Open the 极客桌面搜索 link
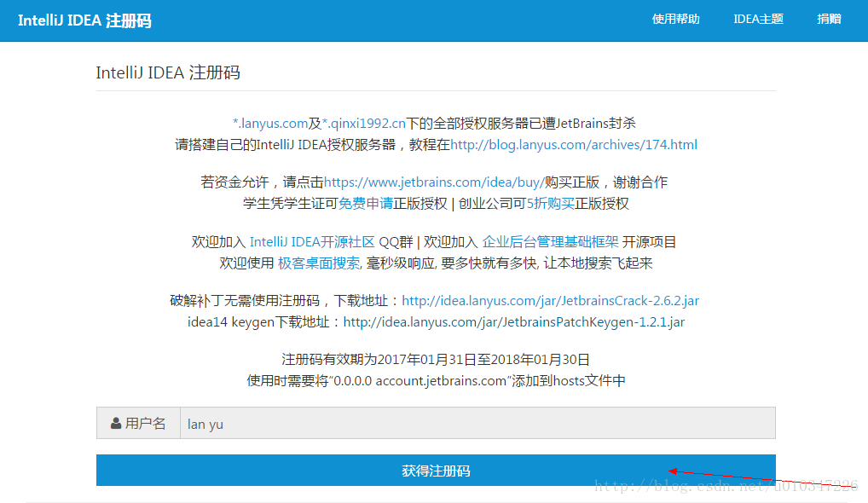The height and width of the screenshot is (503, 868). tap(318, 263)
